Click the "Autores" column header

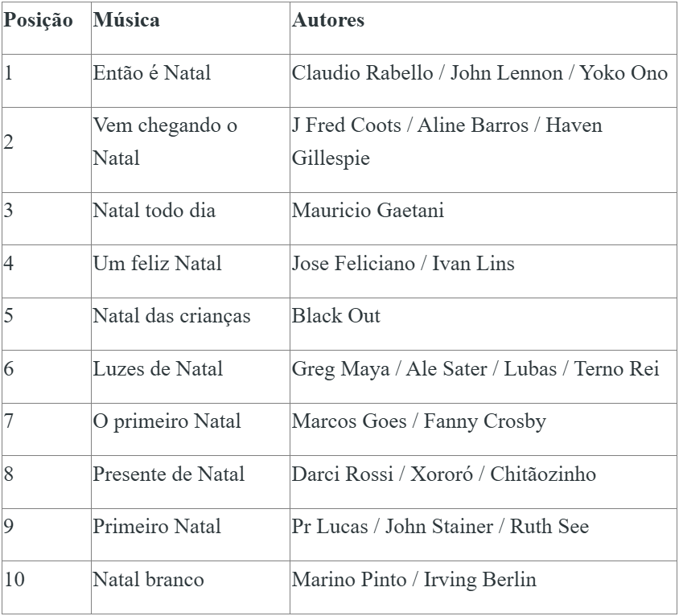328,21
